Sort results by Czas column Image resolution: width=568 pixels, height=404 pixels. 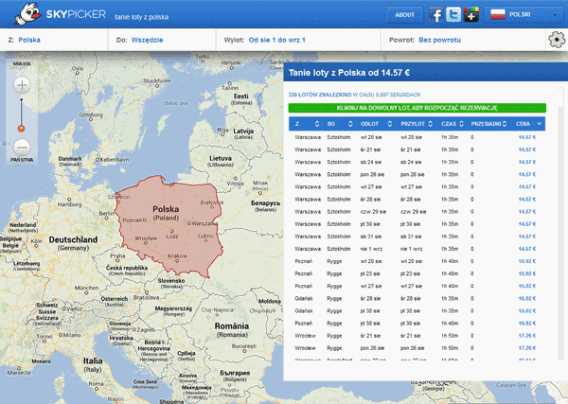click(452, 124)
